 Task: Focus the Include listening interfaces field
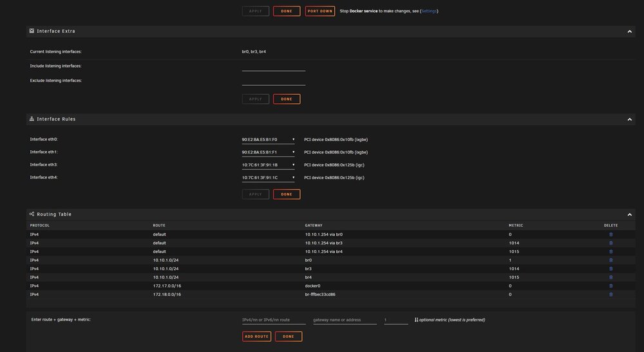point(274,66)
